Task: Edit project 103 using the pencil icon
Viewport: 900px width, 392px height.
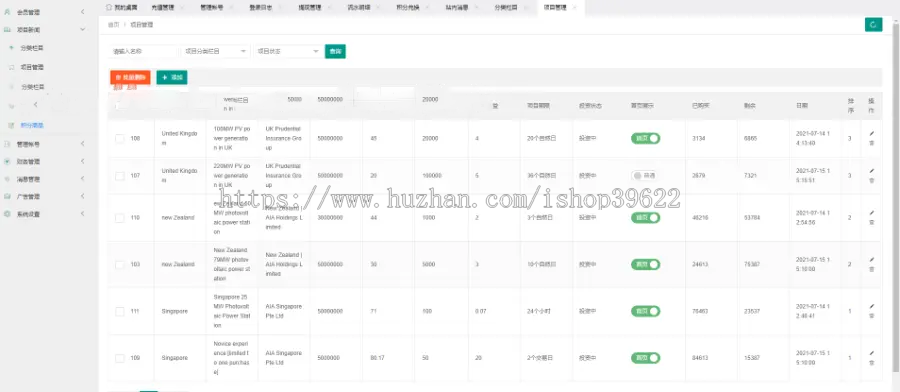Action: coord(872,259)
